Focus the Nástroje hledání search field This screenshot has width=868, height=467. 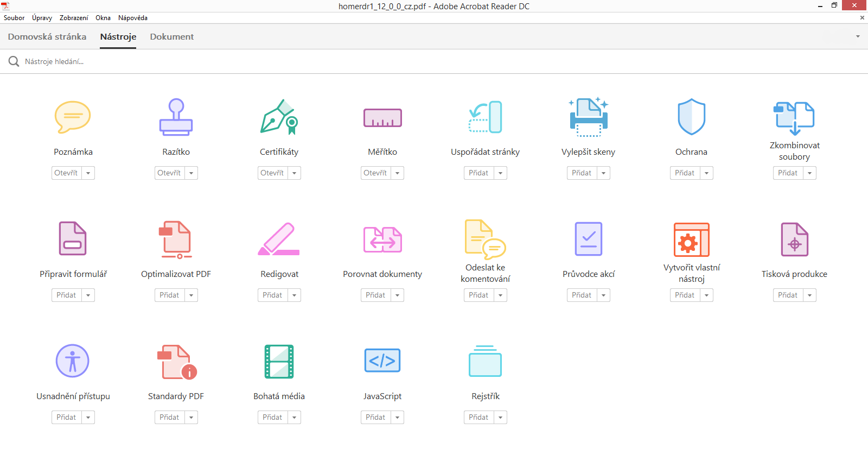(434, 61)
